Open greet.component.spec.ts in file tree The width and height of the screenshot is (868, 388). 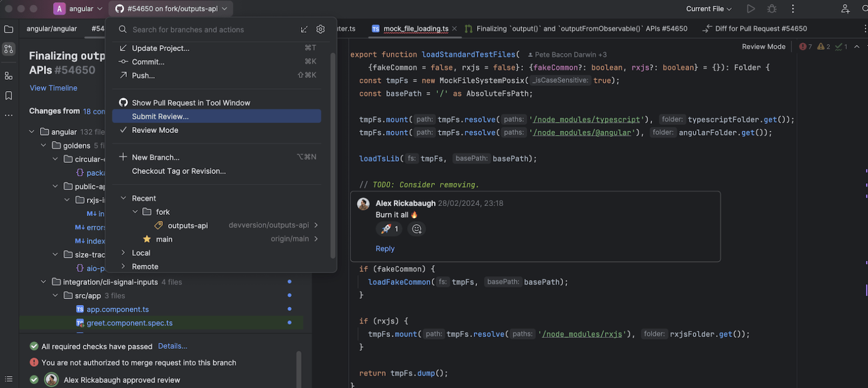(129, 323)
